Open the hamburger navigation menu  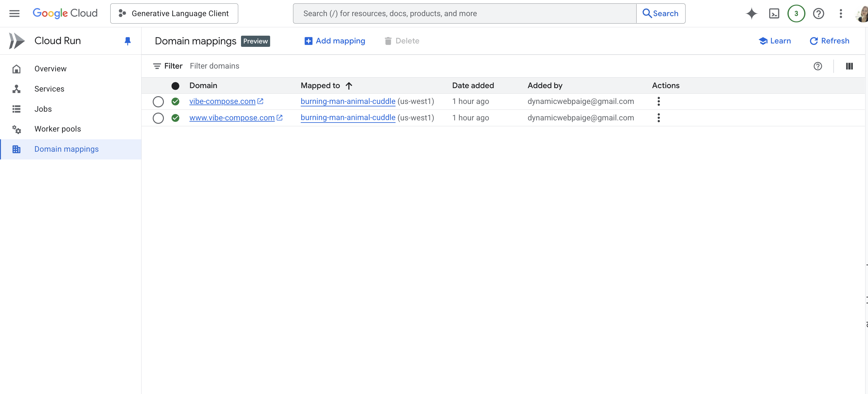click(x=14, y=13)
